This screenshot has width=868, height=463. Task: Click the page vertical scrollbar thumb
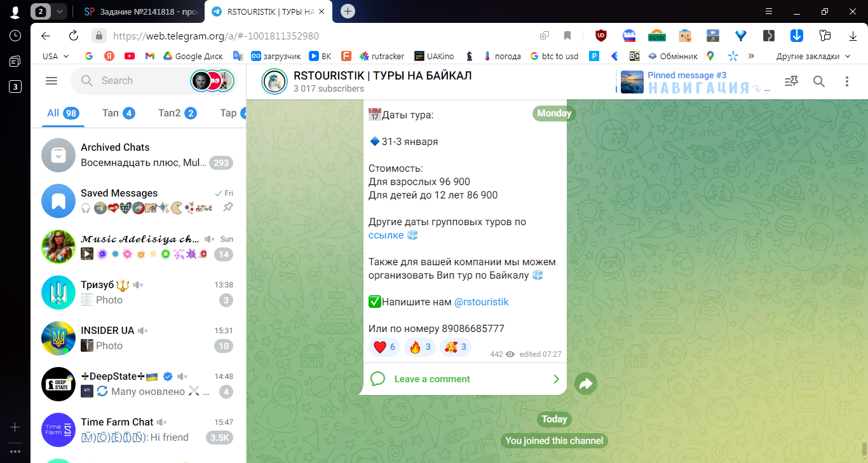point(864,448)
